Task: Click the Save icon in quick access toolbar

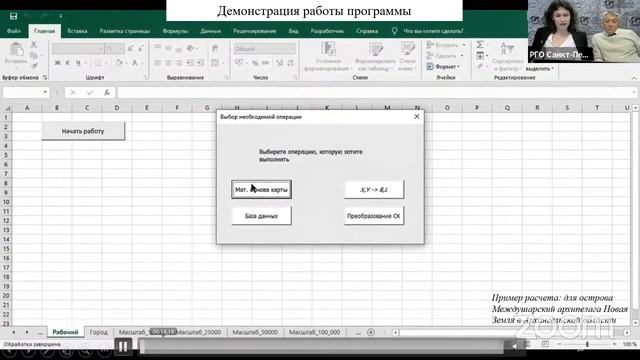Action: click(x=13, y=16)
